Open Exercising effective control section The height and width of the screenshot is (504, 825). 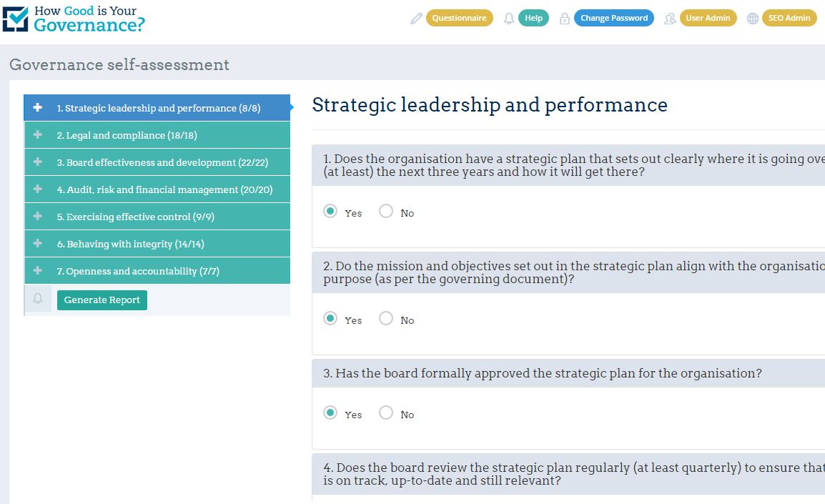[x=157, y=216]
